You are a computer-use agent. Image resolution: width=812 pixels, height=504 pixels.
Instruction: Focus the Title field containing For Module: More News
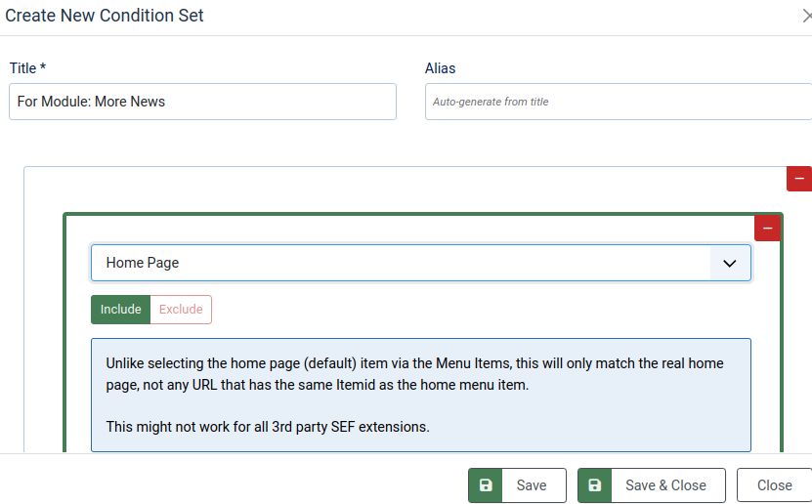click(x=202, y=102)
